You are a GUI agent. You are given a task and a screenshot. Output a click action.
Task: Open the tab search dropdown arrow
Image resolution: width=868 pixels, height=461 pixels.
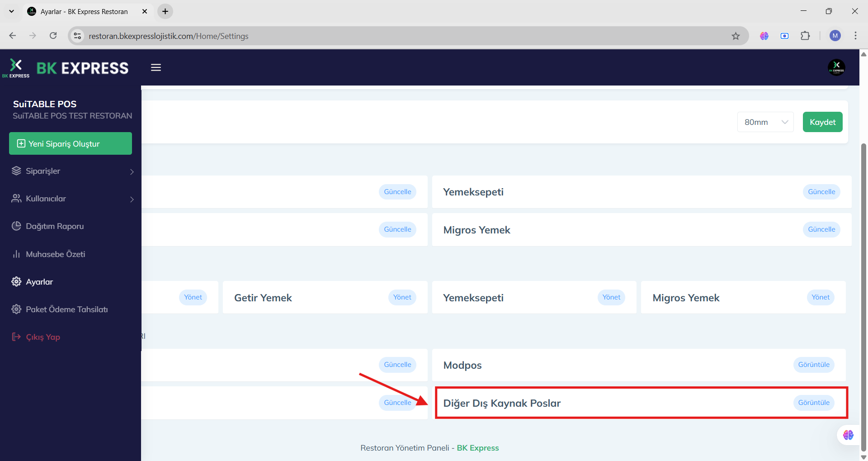click(11, 11)
